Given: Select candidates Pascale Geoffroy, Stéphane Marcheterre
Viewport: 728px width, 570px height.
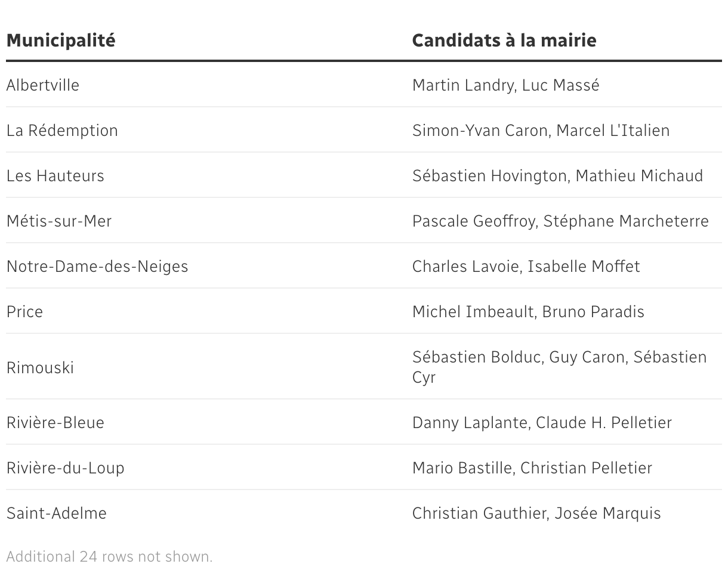Looking at the screenshot, I should pyautogui.click(x=560, y=221).
